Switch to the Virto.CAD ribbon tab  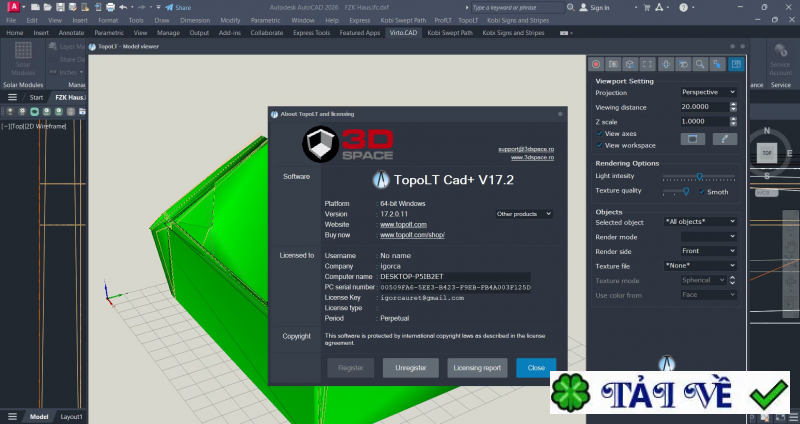tap(403, 33)
